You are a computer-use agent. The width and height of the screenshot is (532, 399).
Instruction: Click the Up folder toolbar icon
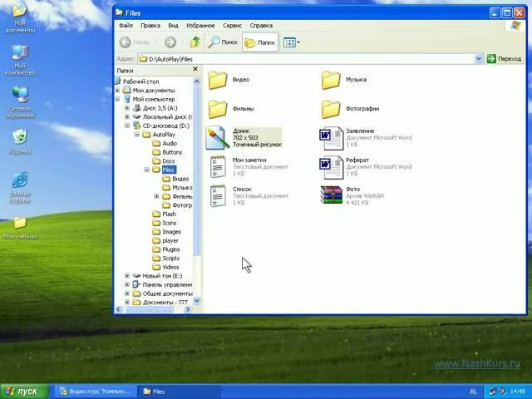pos(195,42)
